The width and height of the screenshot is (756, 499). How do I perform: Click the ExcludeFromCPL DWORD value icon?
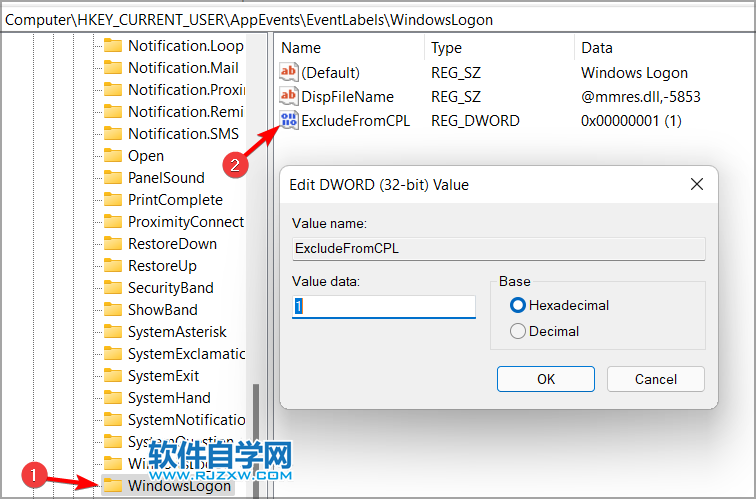(x=289, y=121)
